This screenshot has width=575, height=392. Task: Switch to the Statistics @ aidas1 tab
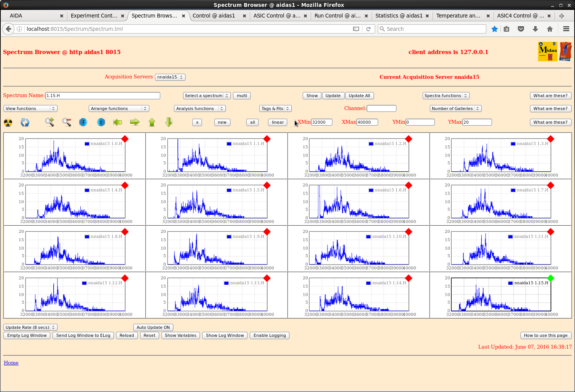[x=399, y=16]
